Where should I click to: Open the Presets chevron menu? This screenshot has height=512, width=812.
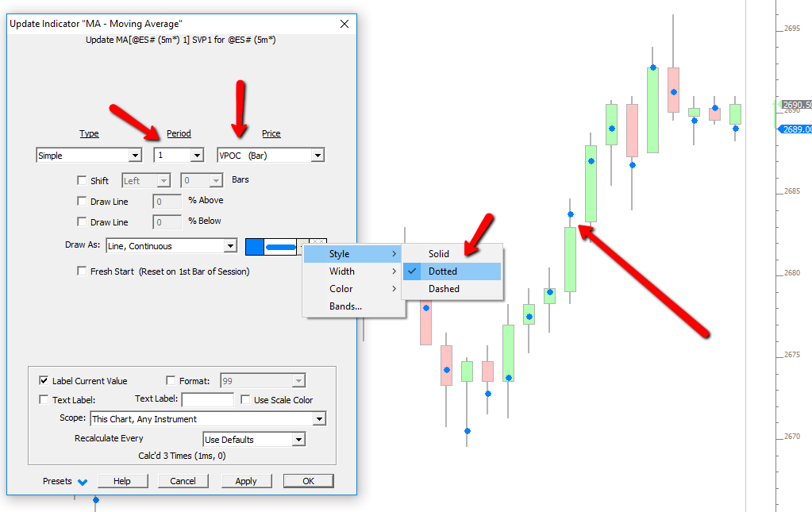83,482
